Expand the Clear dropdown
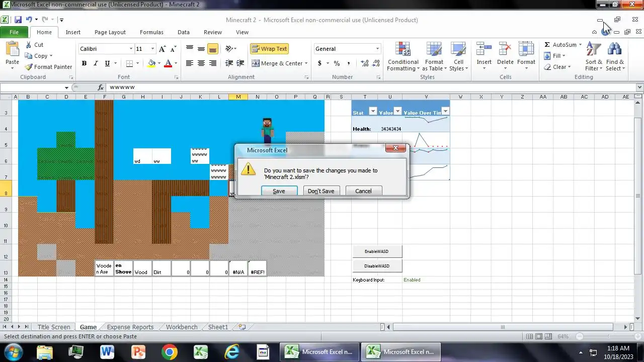 569,67
